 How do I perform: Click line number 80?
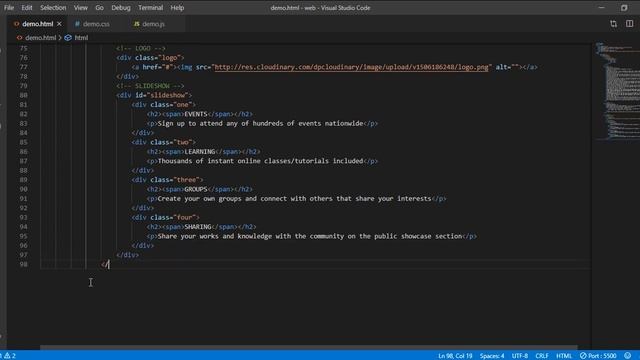[x=24, y=95]
